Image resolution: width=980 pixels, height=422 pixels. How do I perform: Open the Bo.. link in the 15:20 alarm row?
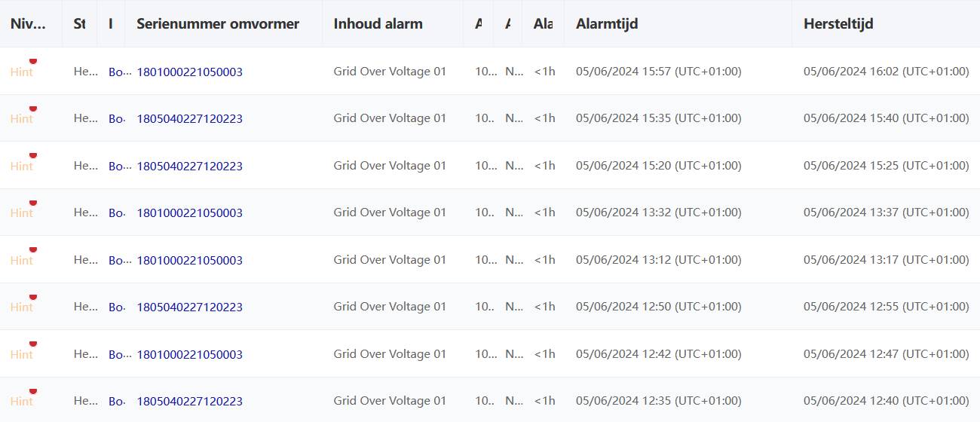pos(116,167)
